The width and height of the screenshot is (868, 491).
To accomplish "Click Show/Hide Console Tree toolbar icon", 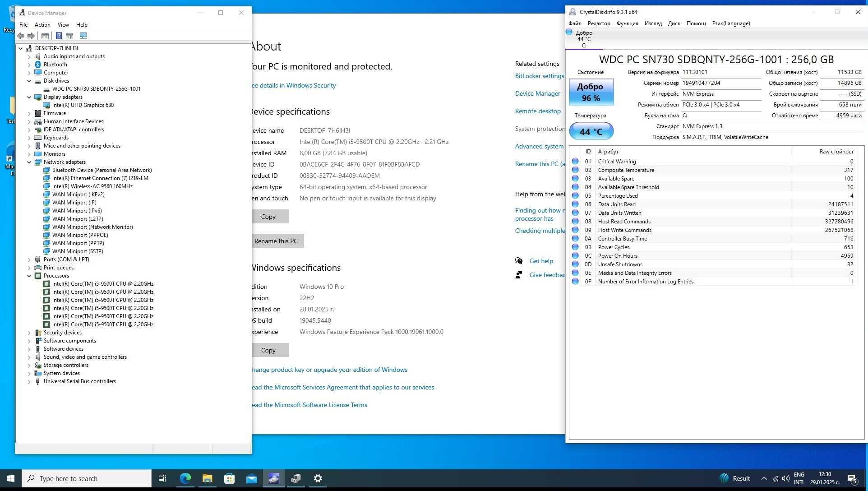I will tap(45, 36).
